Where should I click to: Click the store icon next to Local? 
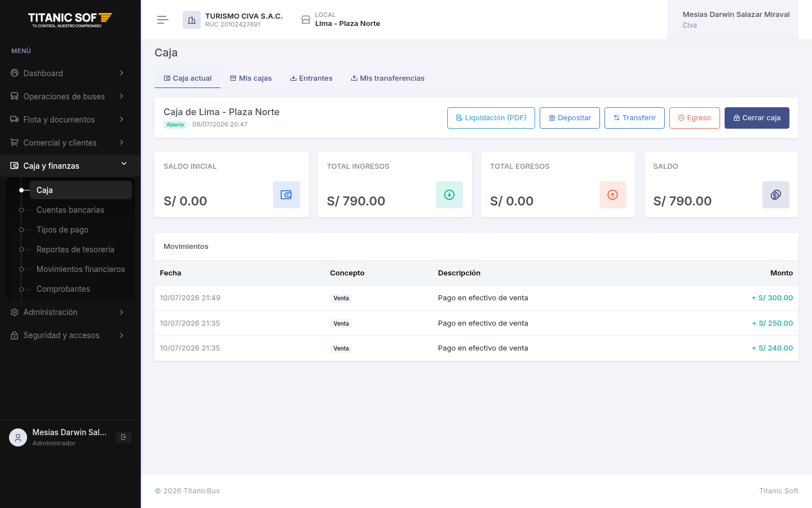(x=306, y=20)
